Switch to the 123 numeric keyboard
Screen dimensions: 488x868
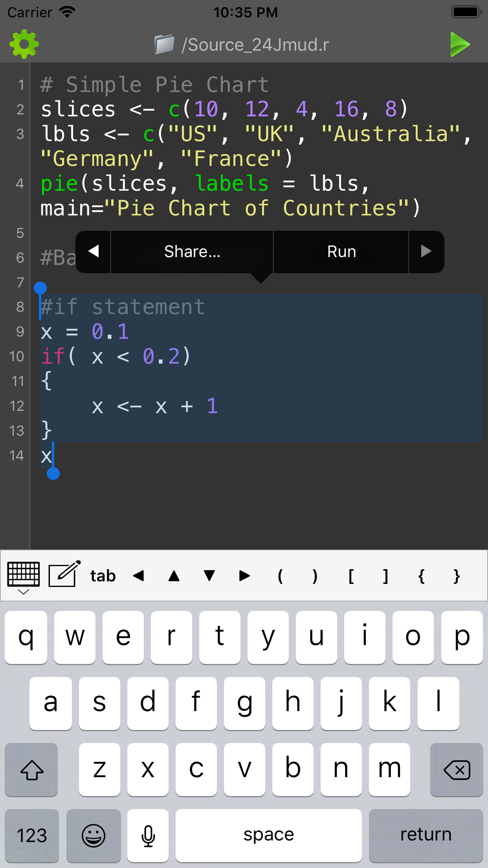[32, 835]
